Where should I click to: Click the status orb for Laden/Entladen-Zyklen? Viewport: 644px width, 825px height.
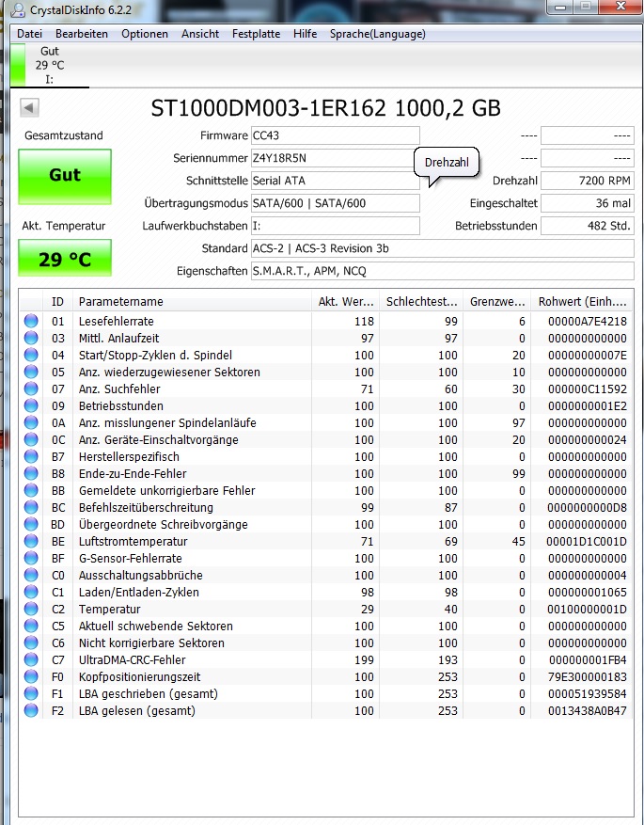tap(31, 592)
